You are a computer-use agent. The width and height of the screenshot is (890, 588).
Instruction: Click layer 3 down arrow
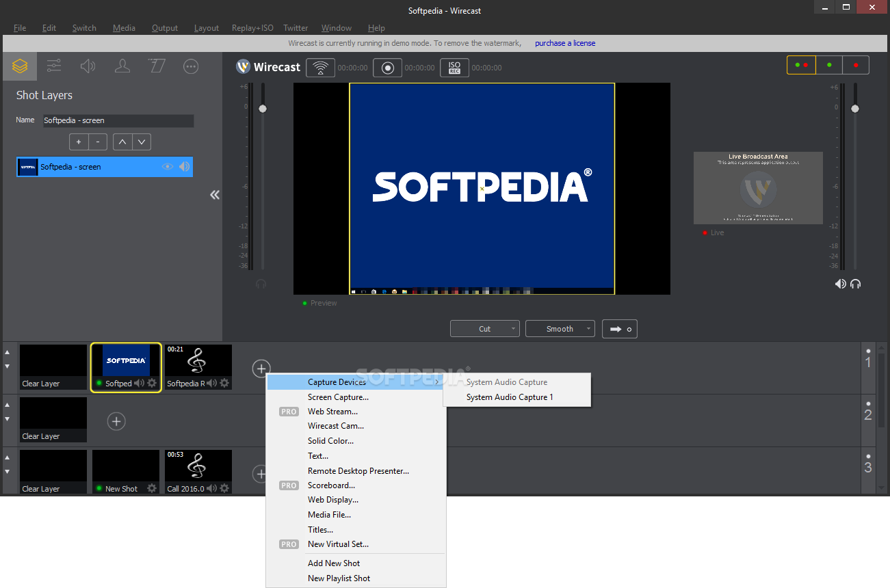[x=8, y=472]
